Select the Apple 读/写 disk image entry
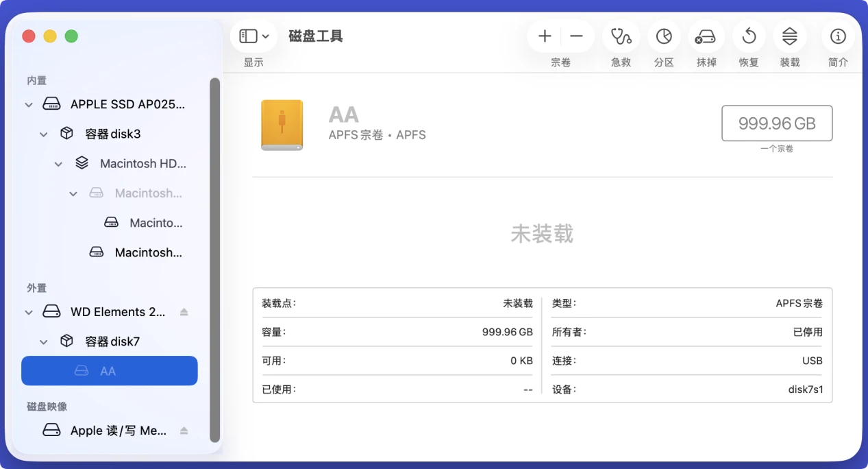This screenshot has height=469, width=868. pos(116,430)
